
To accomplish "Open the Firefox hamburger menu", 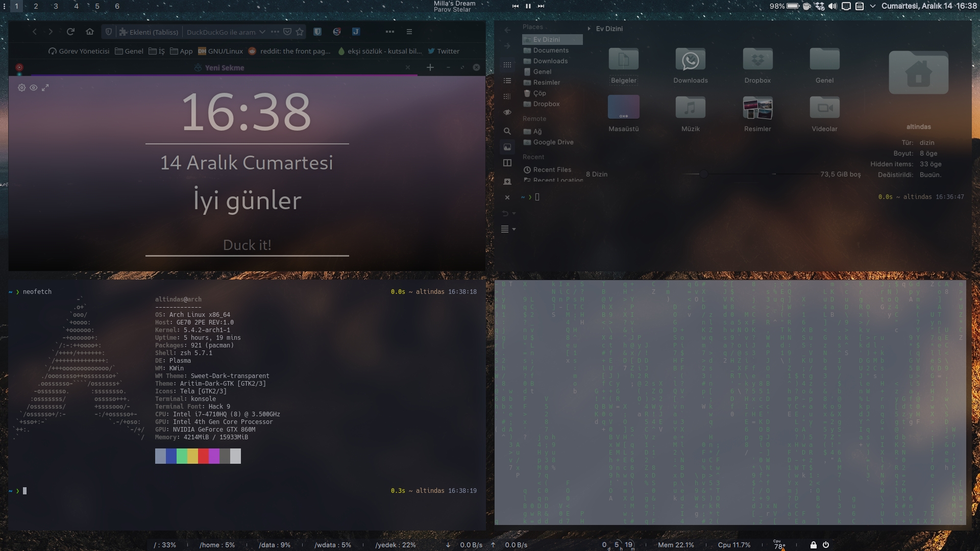I will click(x=409, y=32).
